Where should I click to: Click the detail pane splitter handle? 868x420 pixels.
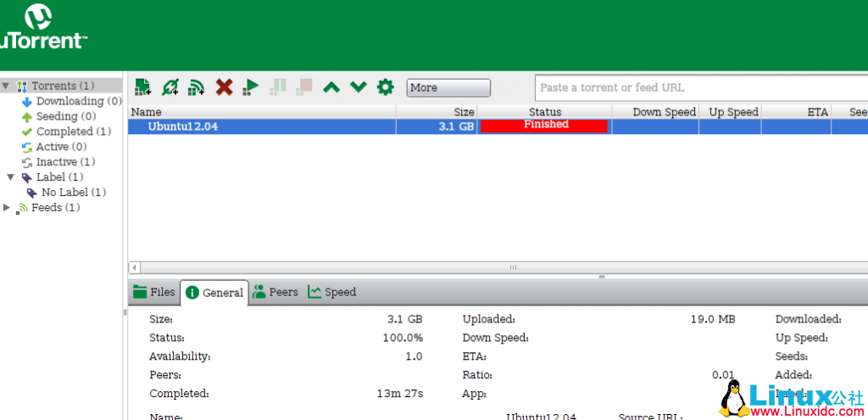point(602,276)
